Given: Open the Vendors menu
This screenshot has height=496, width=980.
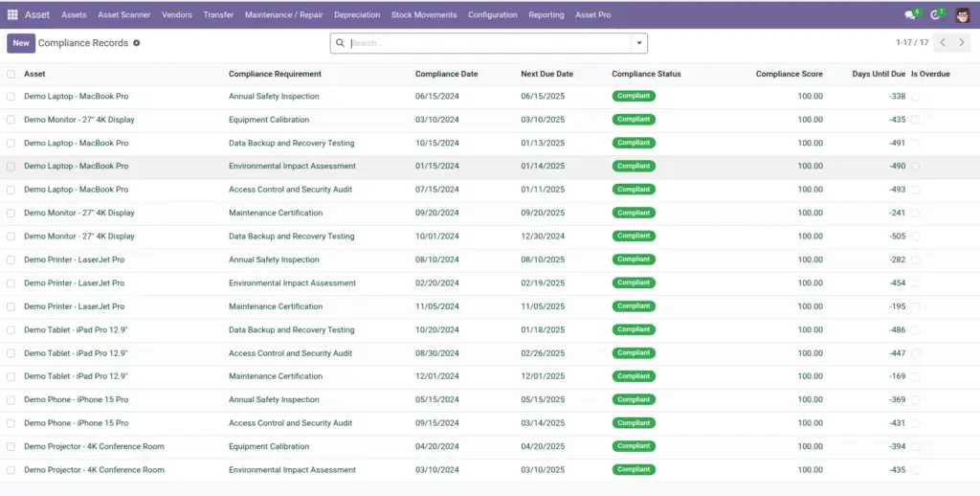Looking at the screenshot, I should (177, 14).
